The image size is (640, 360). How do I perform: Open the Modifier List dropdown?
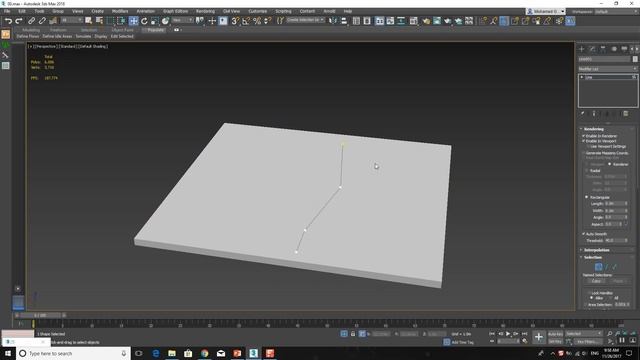(608, 69)
